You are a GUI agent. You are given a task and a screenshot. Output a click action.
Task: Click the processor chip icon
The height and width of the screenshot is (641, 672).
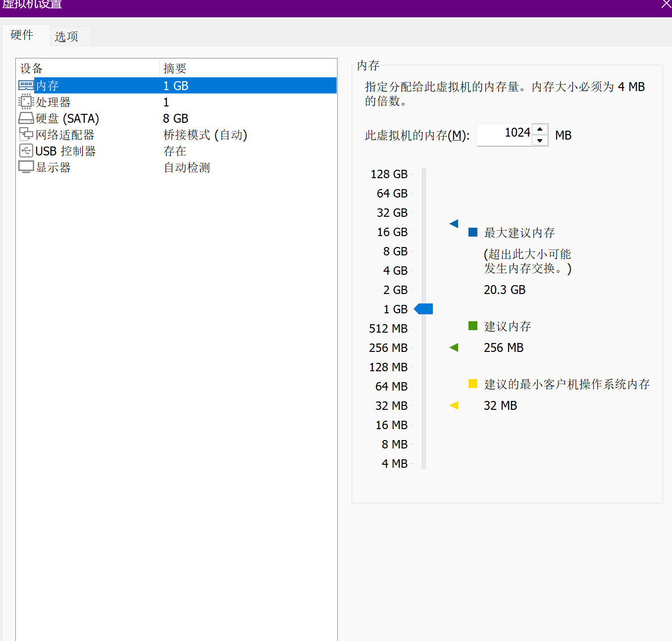26,102
